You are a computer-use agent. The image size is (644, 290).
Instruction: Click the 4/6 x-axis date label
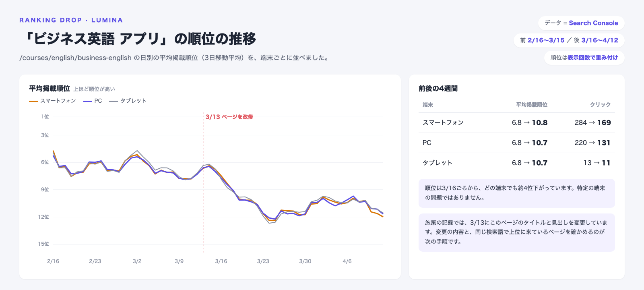(347, 261)
